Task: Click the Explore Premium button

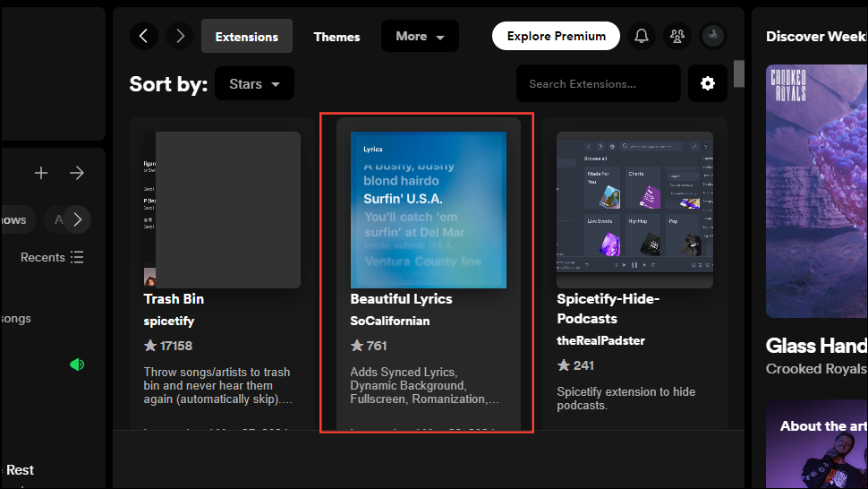Action: (x=556, y=36)
